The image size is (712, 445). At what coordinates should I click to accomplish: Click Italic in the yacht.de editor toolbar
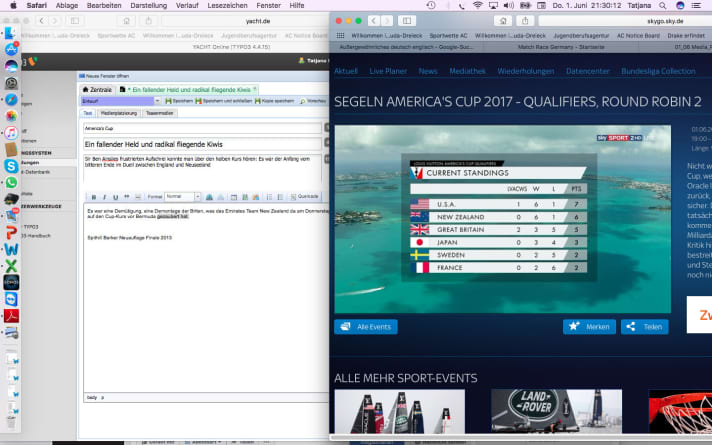[104, 197]
